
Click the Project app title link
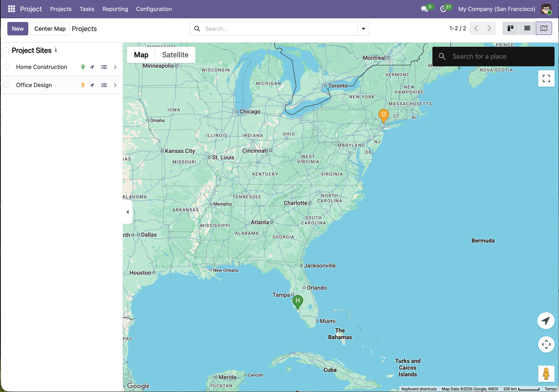coord(31,9)
